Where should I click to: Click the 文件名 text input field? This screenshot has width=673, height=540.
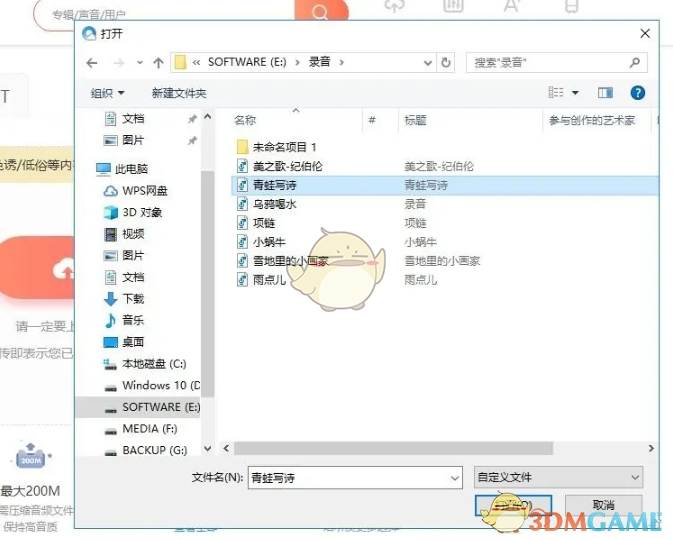(x=345, y=478)
